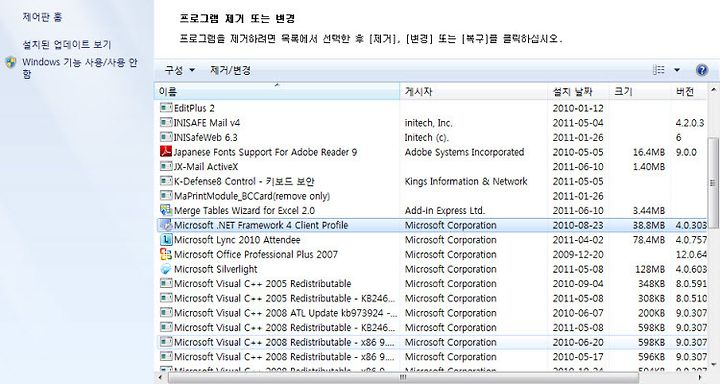This screenshot has height=384, width=720.
Task: Select Microsoft Silverlight entry
Action: (x=431, y=269)
